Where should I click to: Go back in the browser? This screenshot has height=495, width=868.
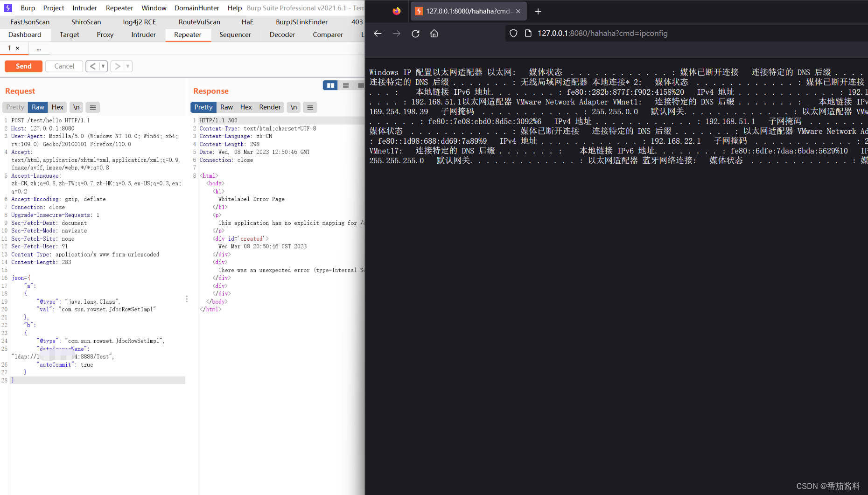coord(378,34)
